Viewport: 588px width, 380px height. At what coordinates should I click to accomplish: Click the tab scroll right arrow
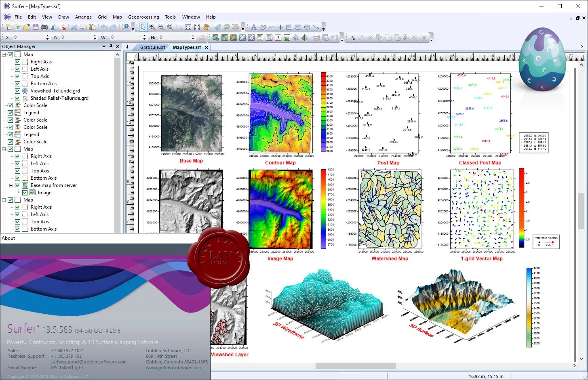(582, 47)
